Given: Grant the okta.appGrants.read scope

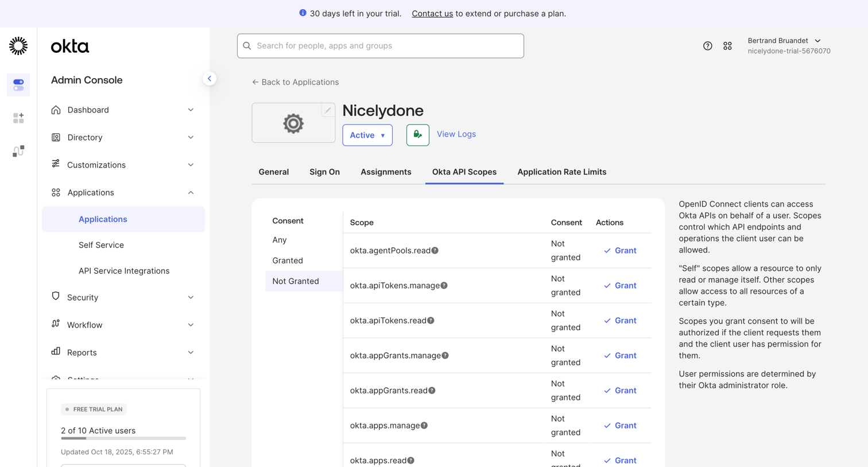Looking at the screenshot, I should pyautogui.click(x=620, y=390).
